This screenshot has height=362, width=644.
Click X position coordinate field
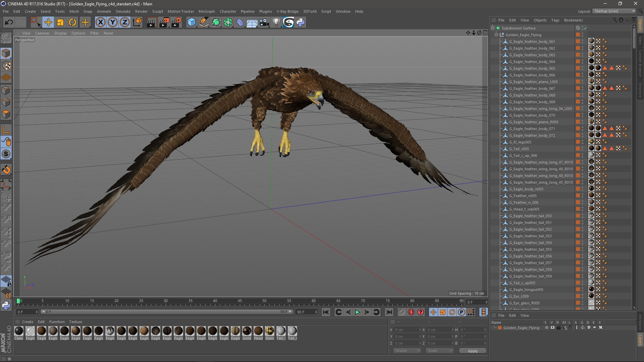(x=407, y=330)
